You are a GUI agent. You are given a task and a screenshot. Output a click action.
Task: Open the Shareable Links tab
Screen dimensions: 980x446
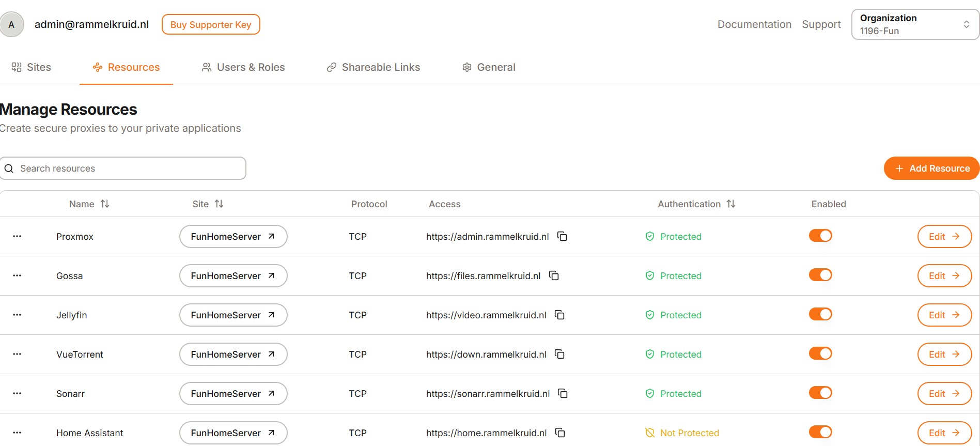click(x=373, y=67)
